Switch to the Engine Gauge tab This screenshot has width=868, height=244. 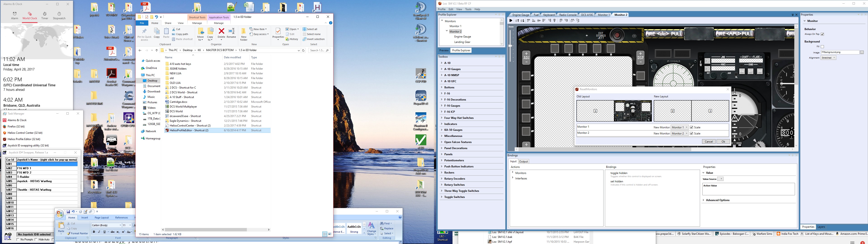tap(521, 15)
